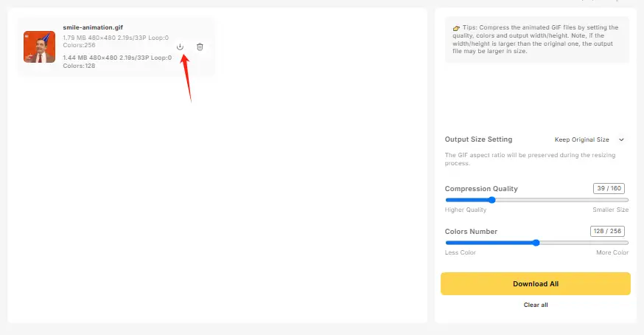Click the blue Colors Number track near Less Color
The image size is (644, 335).
[460, 243]
